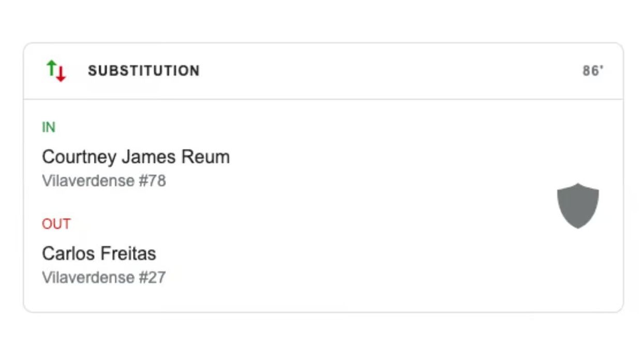Click the substitution arrows icon
The width and height of the screenshot is (644, 362).
tap(56, 71)
